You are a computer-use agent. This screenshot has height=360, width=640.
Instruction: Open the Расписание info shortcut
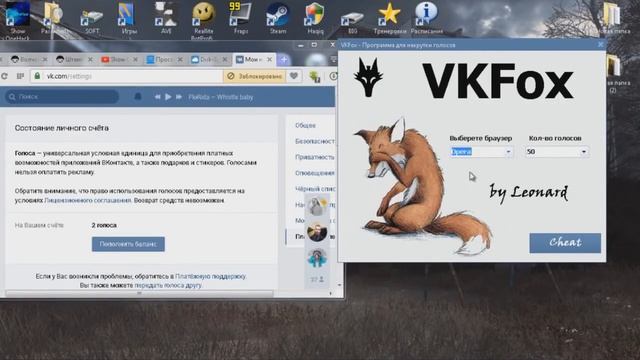click(426, 18)
